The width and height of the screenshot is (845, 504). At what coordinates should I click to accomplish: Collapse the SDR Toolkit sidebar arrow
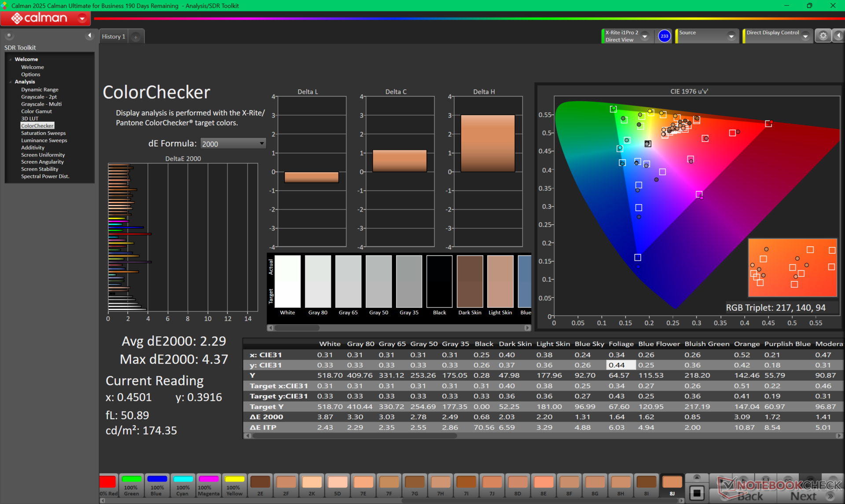90,36
